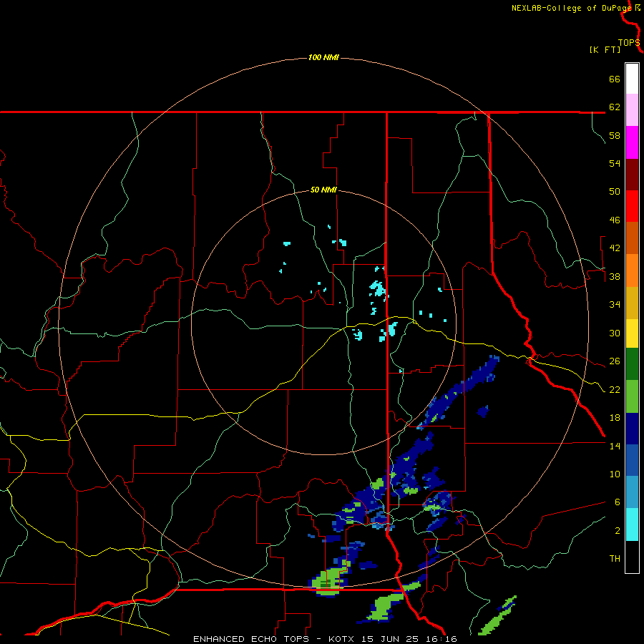This screenshot has width=644, height=644.
Task: Click the dark orange legend swatch
Action: pos(632,238)
